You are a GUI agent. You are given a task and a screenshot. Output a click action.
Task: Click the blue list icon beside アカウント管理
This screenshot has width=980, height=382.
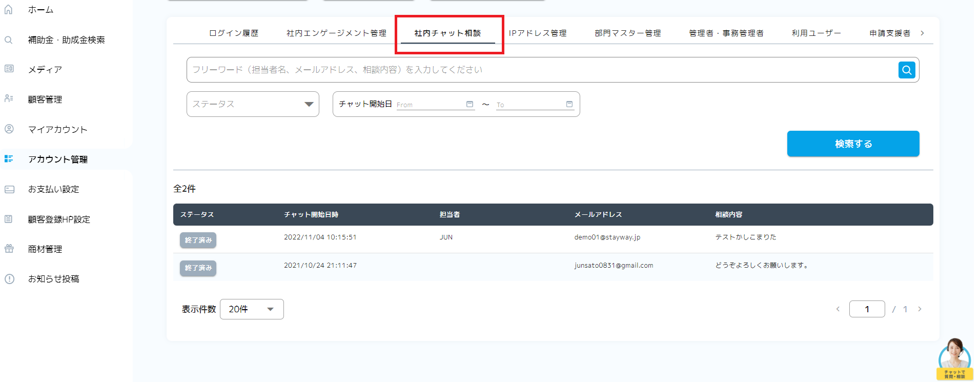point(9,159)
